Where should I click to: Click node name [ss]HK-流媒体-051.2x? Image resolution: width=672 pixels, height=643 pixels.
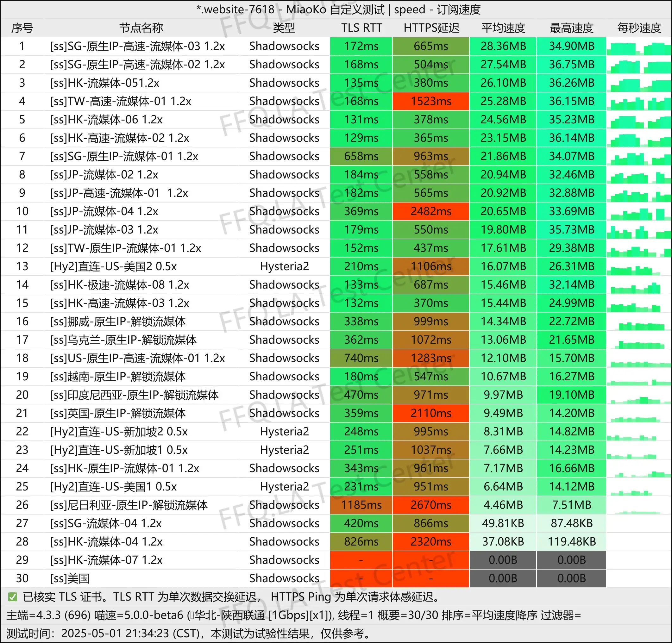coord(104,83)
